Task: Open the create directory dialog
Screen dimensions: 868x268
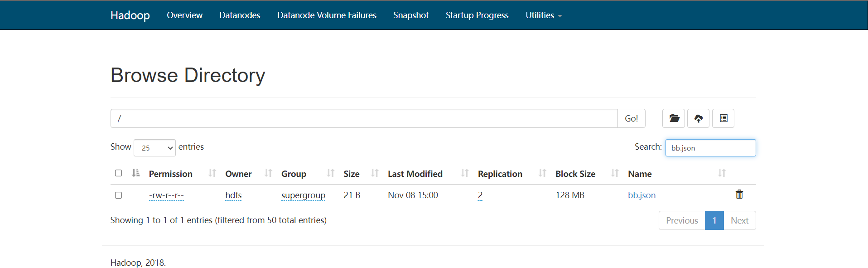Action: point(673,118)
